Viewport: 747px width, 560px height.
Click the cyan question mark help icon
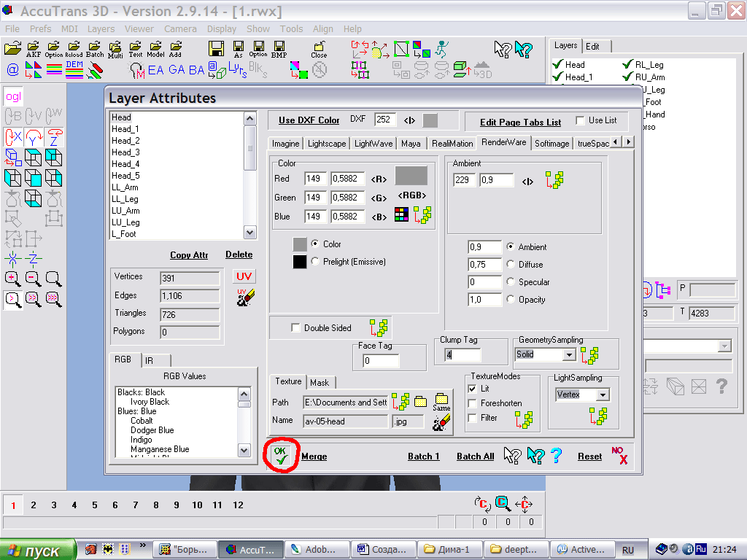[x=556, y=456]
